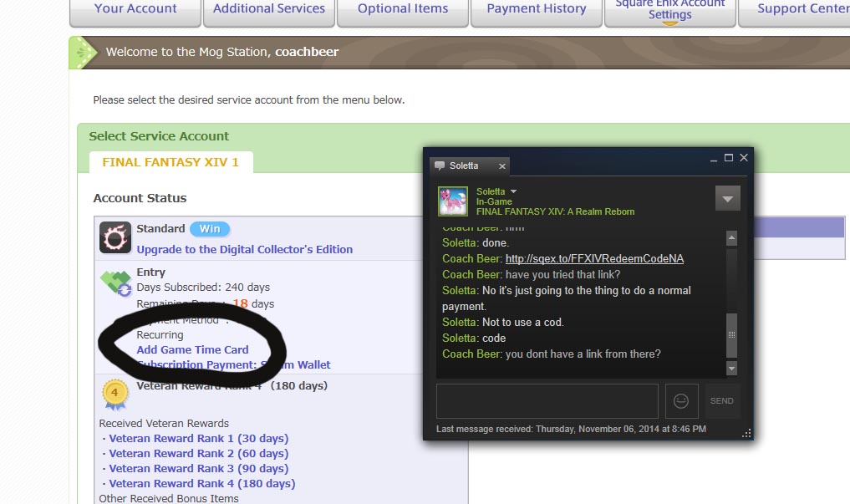Maximize the Steam chat window
This screenshot has width=850, height=504.
point(729,158)
